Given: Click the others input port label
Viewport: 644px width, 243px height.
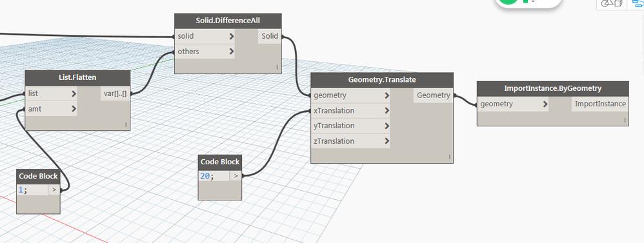Looking at the screenshot, I should 188,52.
